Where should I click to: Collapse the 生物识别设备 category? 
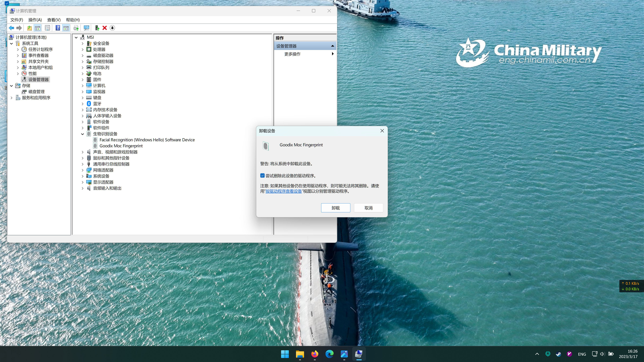(83, 134)
